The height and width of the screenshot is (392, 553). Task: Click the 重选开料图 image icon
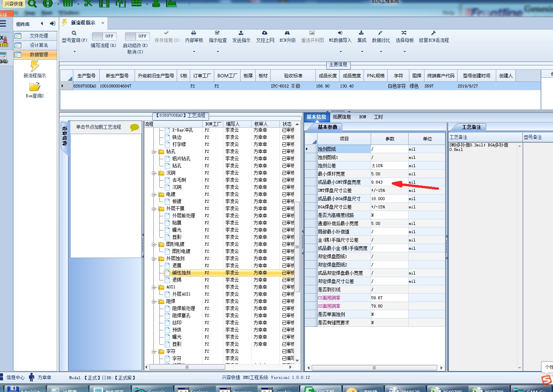click(x=312, y=33)
